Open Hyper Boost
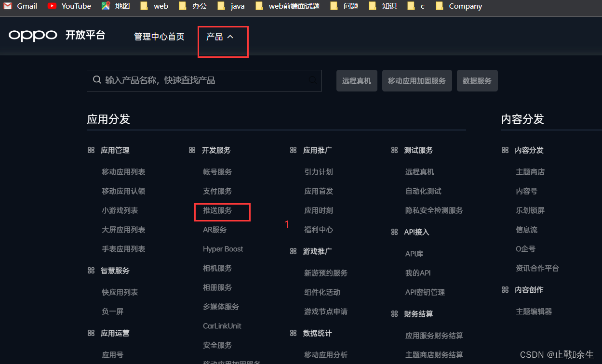This screenshot has width=602, height=364. pos(223,249)
